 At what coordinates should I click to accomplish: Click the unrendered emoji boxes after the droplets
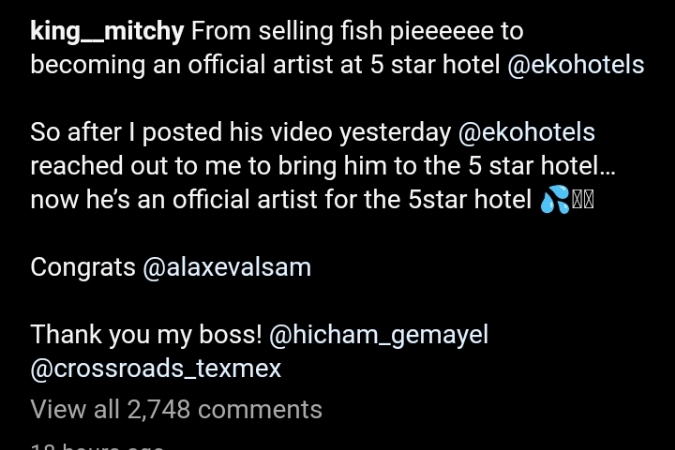click(583, 200)
